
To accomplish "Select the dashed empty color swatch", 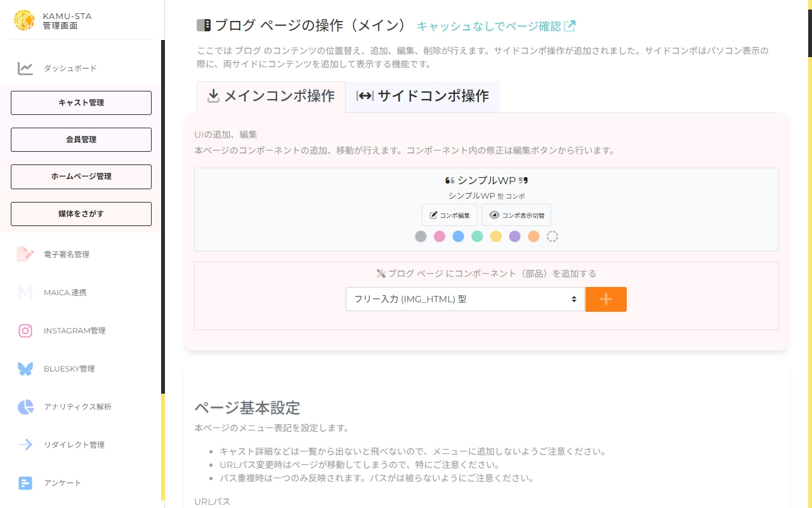I will coord(553,236).
